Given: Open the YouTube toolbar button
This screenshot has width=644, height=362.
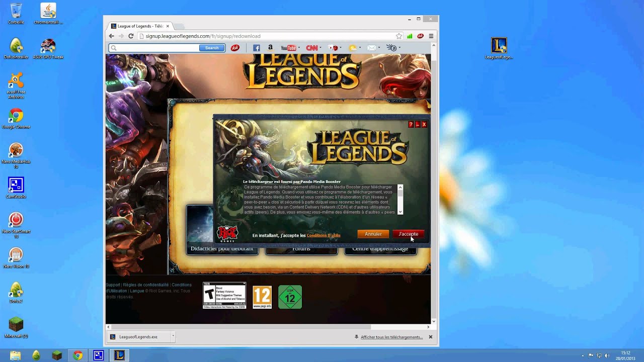Looking at the screenshot, I should point(288,48).
